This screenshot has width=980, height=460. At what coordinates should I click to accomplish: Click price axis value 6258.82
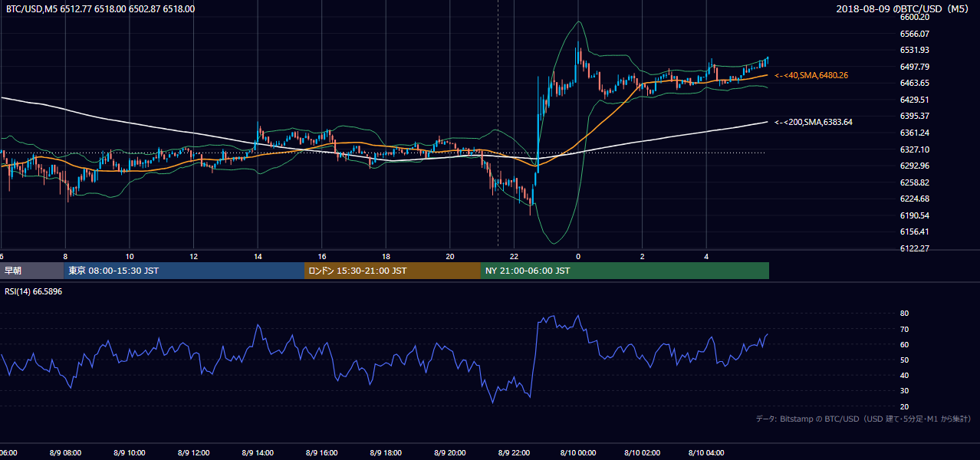tap(915, 182)
